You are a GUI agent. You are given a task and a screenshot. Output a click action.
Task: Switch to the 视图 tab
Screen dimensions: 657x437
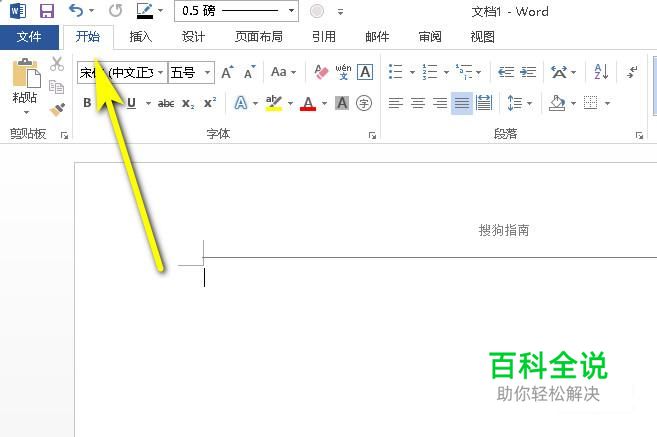point(482,37)
